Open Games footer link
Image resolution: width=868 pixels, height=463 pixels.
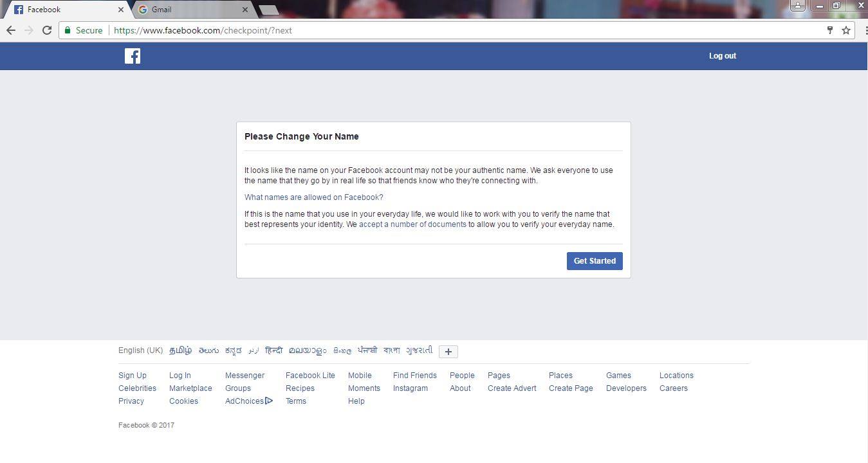pyautogui.click(x=618, y=376)
